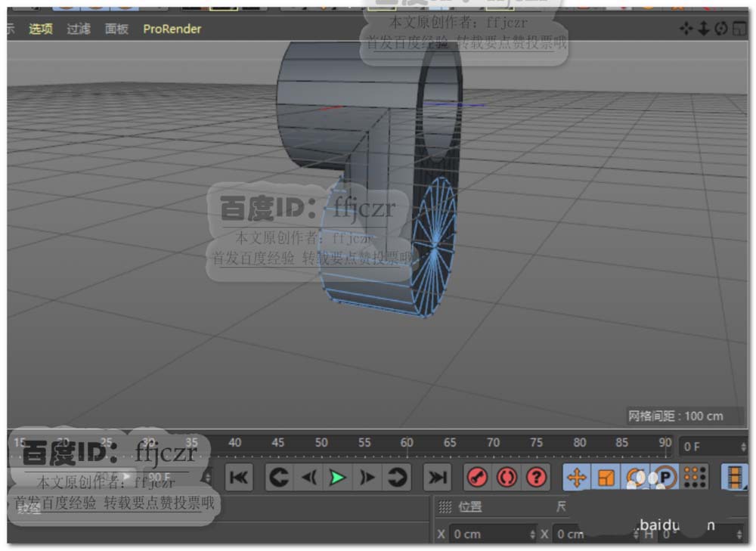The height and width of the screenshot is (551, 756).
Task: Click the red keyframe selection question-mark button
Action: click(x=536, y=477)
